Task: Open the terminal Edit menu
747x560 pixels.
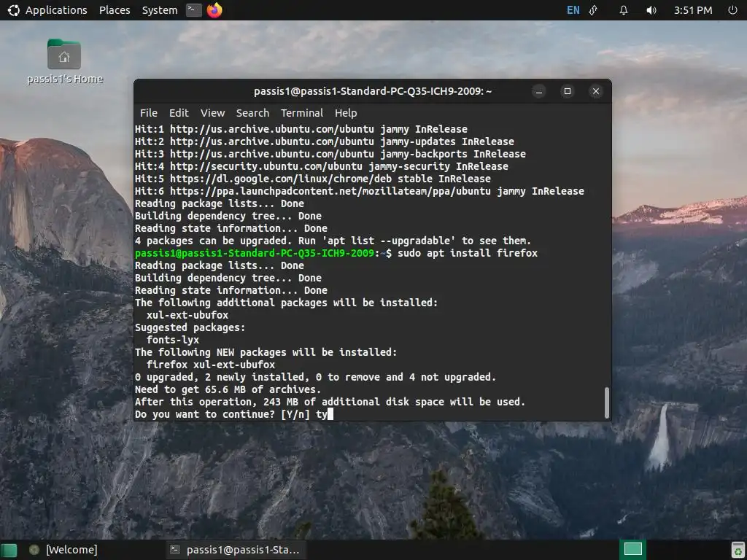Action: click(179, 113)
